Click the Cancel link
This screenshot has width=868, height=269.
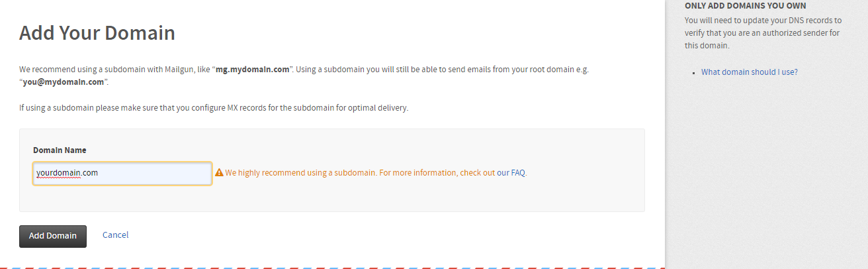tap(115, 235)
